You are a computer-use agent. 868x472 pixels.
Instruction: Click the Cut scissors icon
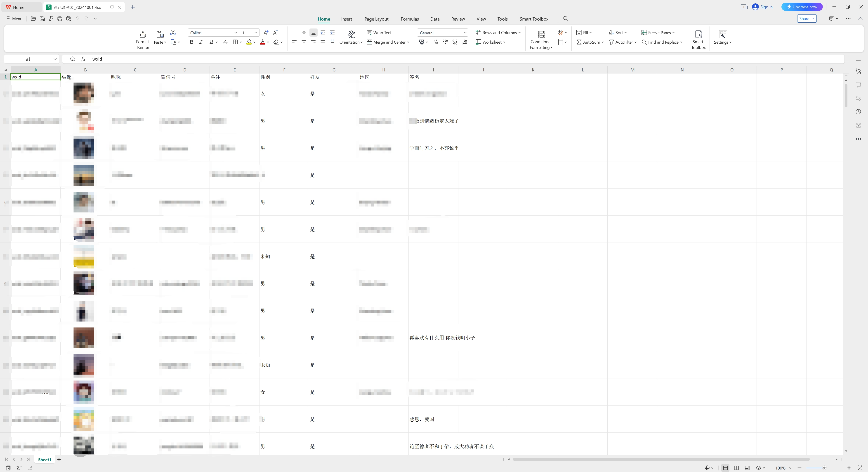coord(173,33)
